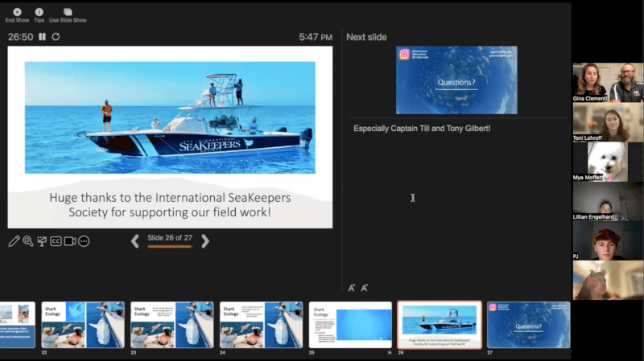Toggle the camera video icon
The width and height of the screenshot is (644, 361).
click(70, 241)
